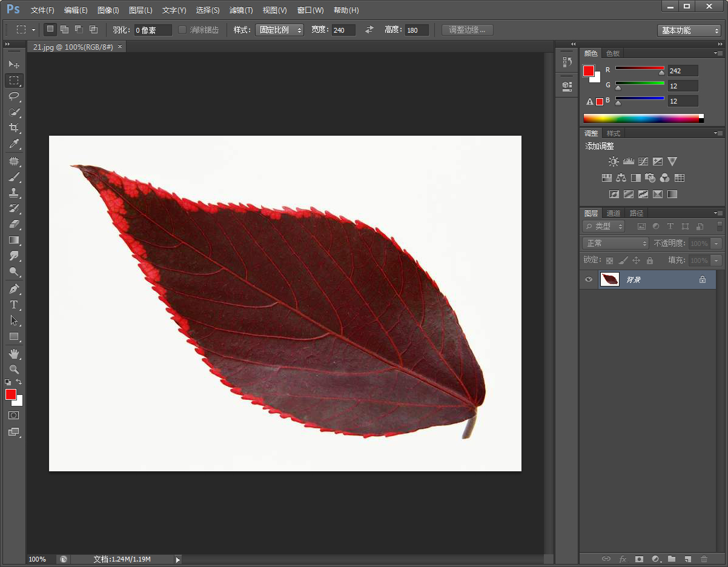
Task: Select the Zoom tool in toolbar
Action: click(14, 369)
